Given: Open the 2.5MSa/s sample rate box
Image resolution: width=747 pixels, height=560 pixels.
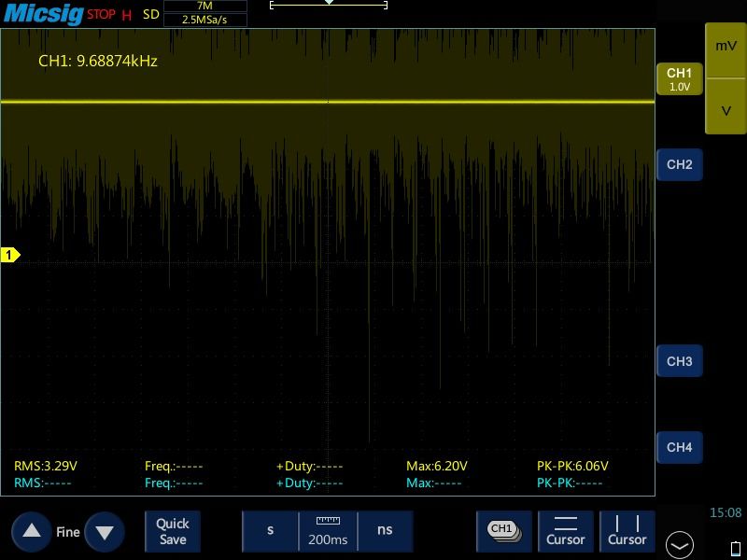Looking at the screenshot, I should pyautogui.click(x=204, y=20).
